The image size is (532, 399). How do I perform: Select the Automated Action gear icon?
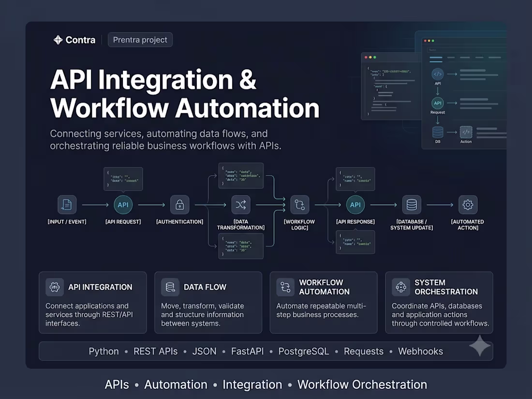[468, 205]
